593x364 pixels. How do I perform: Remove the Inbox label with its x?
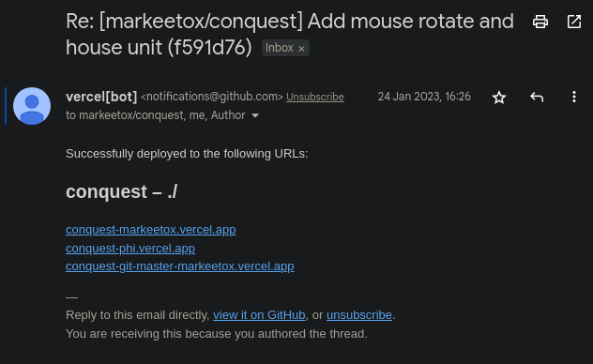coord(301,49)
